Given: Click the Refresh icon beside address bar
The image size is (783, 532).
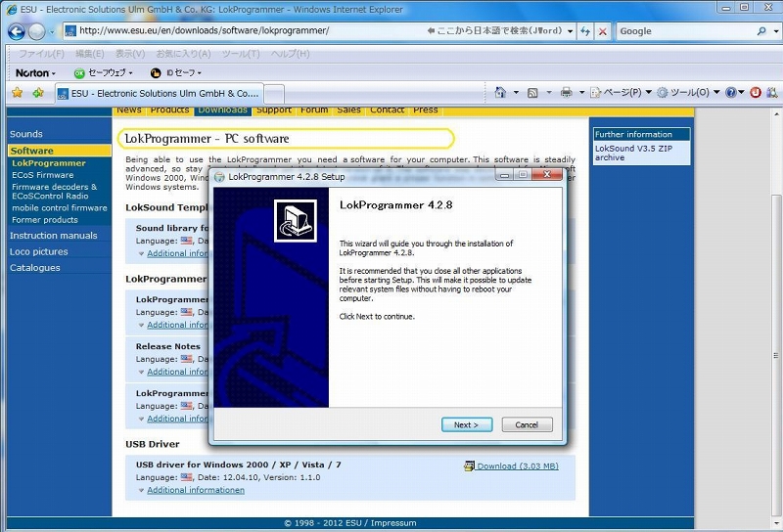Looking at the screenshot, I should click(584, 31).
